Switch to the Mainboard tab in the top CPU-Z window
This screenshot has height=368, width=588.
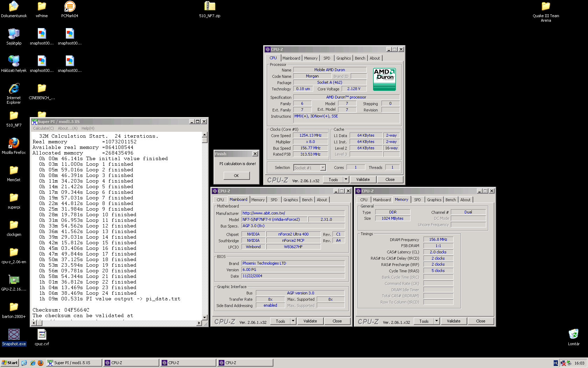[x=291, y=58]
